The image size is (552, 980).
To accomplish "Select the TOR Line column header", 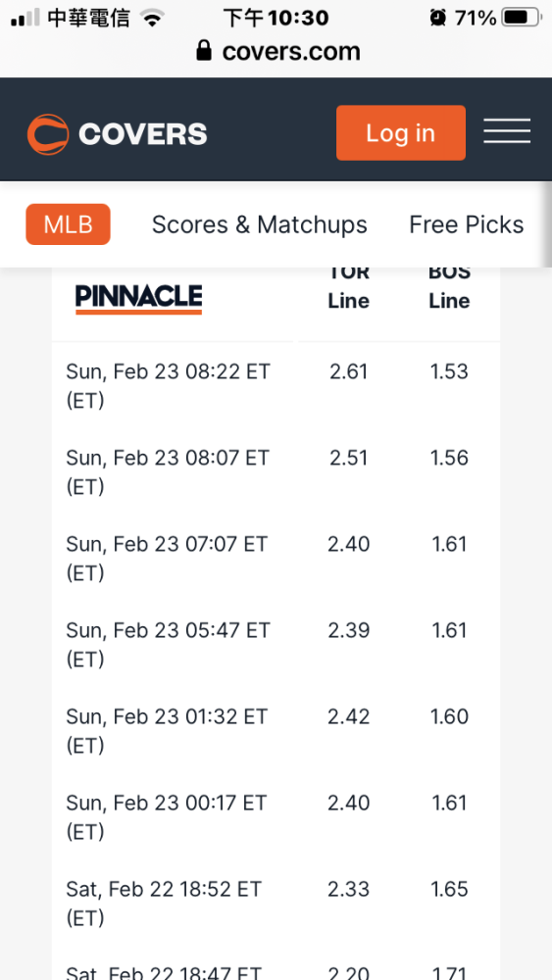I will [x=349, y=287].
